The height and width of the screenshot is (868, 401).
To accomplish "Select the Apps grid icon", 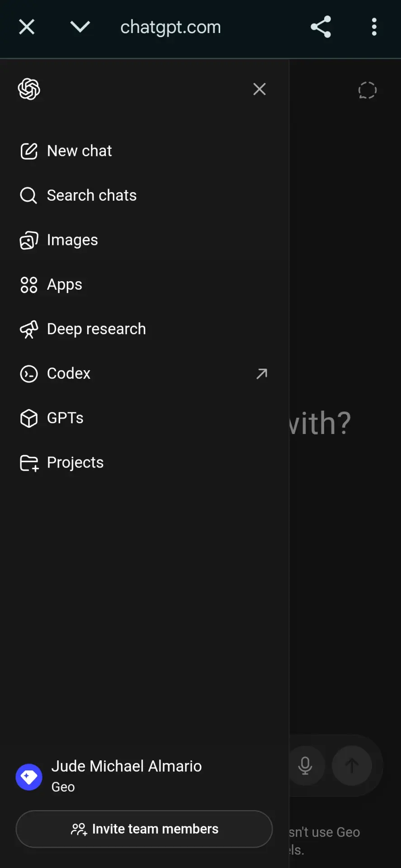I will point(29,285).
